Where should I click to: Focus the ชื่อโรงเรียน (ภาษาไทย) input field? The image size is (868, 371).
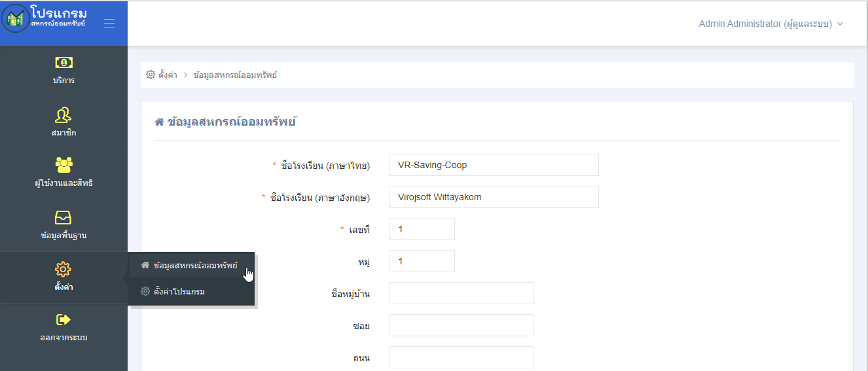(x=494, y=165)
